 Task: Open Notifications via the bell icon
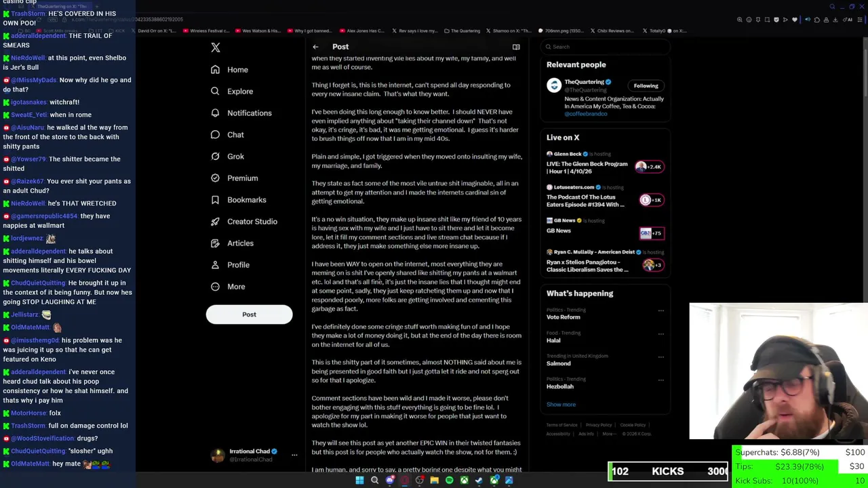(215, 113)
